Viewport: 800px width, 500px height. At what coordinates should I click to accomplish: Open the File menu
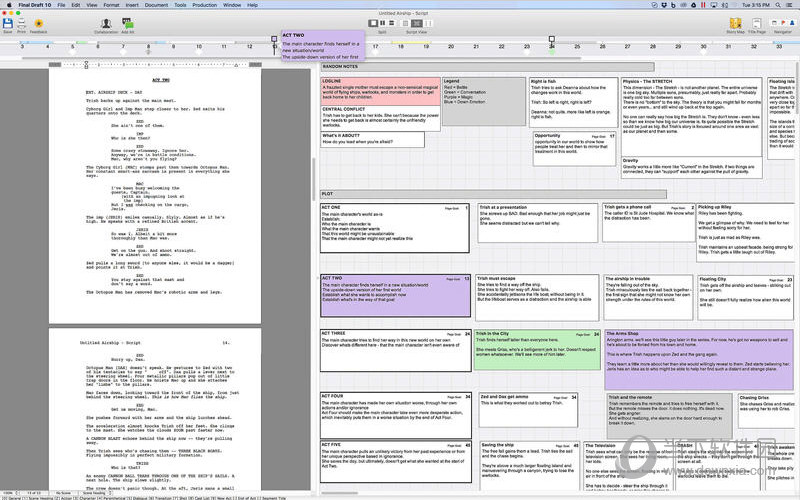pyautogui.click(x=61, y=5)
